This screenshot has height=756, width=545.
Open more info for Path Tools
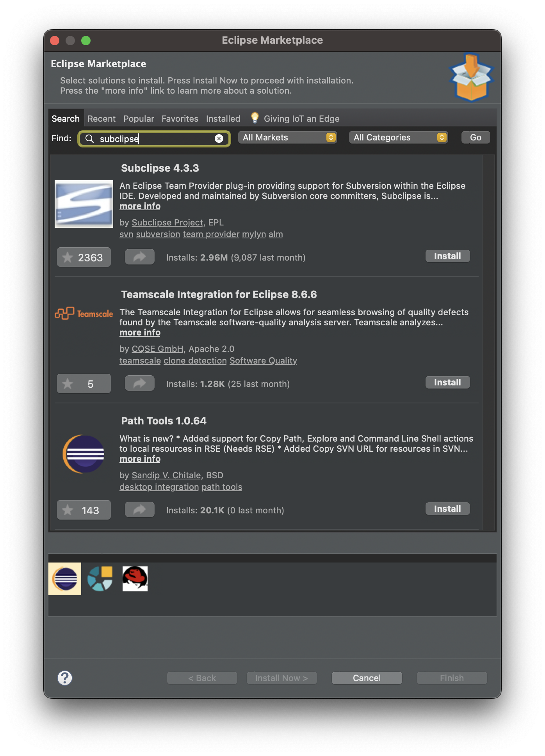[x=140, y=459]
